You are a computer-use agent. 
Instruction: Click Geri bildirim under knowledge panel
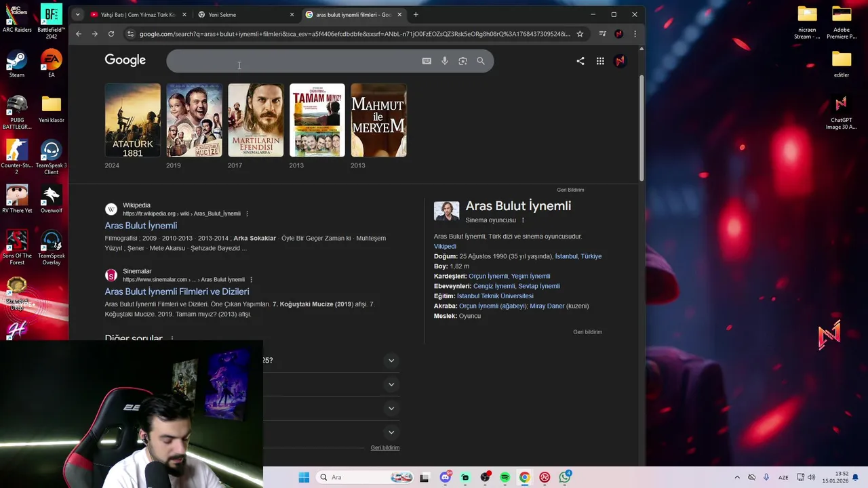point(587,332)
